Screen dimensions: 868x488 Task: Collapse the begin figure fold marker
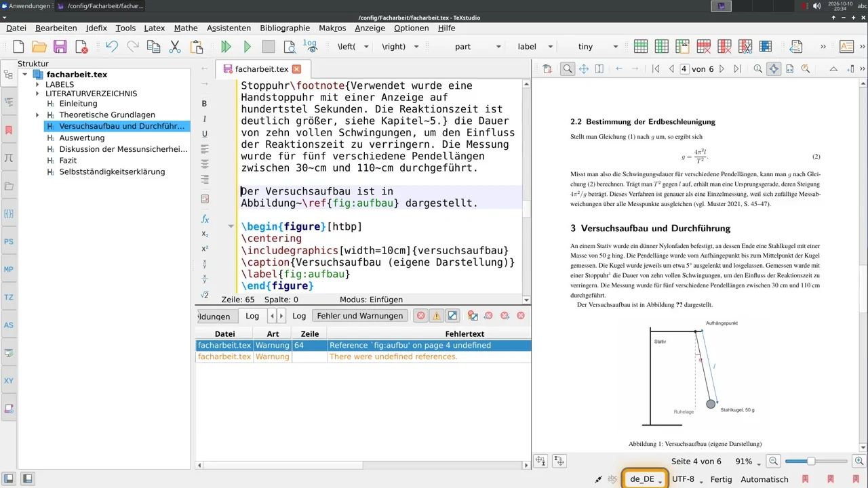coord(231,226)
